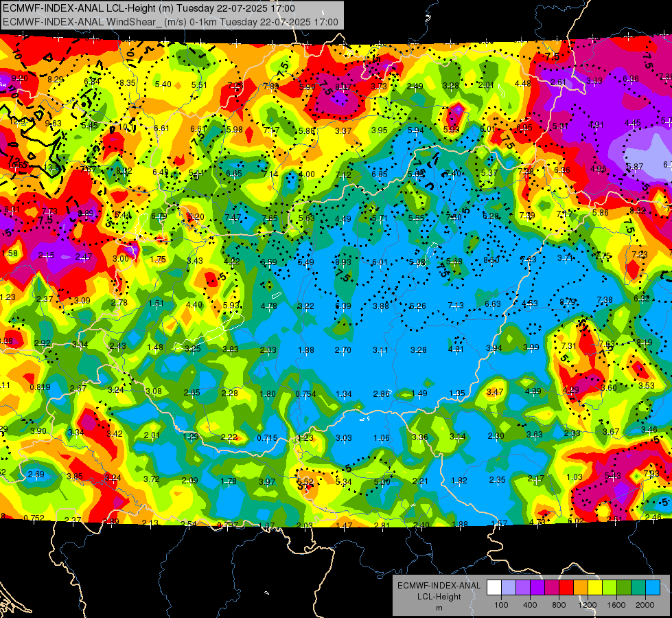The width and height of the screenshot is (672, 618).
Task: Click the legend unit 'm'
Action: click(x=439, y=608)
